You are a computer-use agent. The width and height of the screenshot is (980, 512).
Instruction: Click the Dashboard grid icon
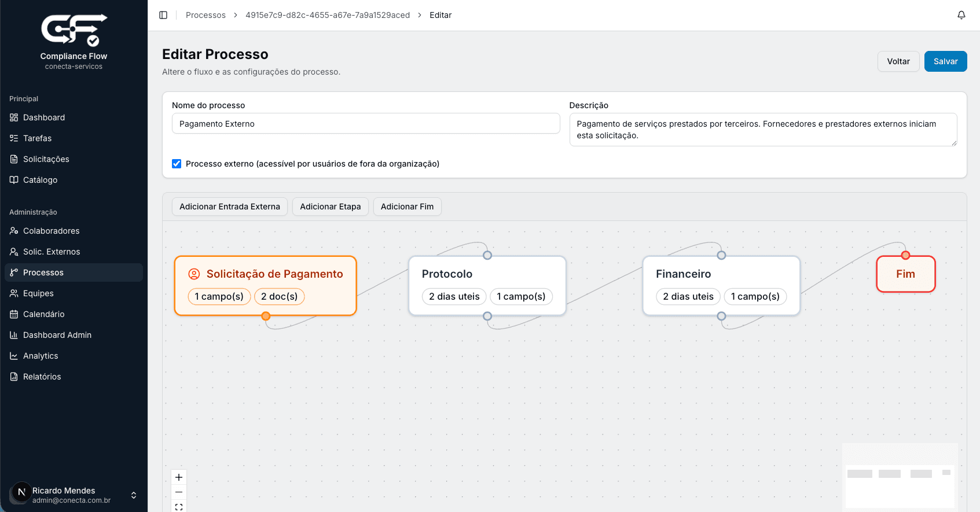tap(14, 117)
